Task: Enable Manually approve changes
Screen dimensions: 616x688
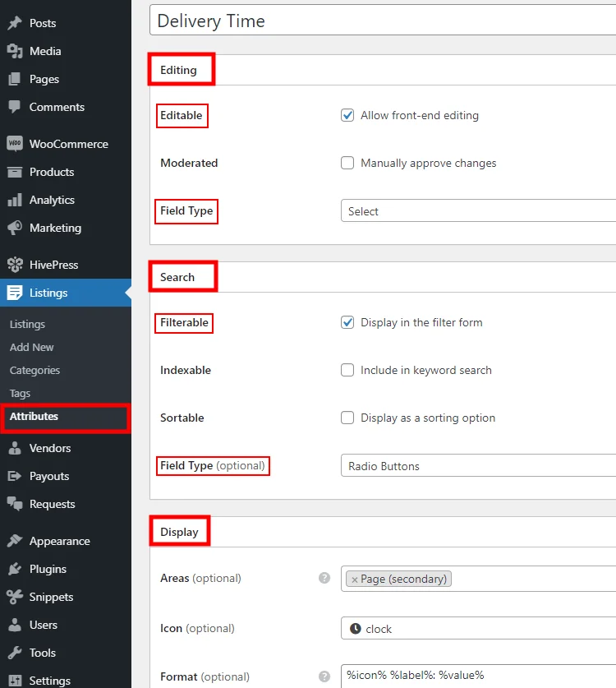Action: point(347,163)
